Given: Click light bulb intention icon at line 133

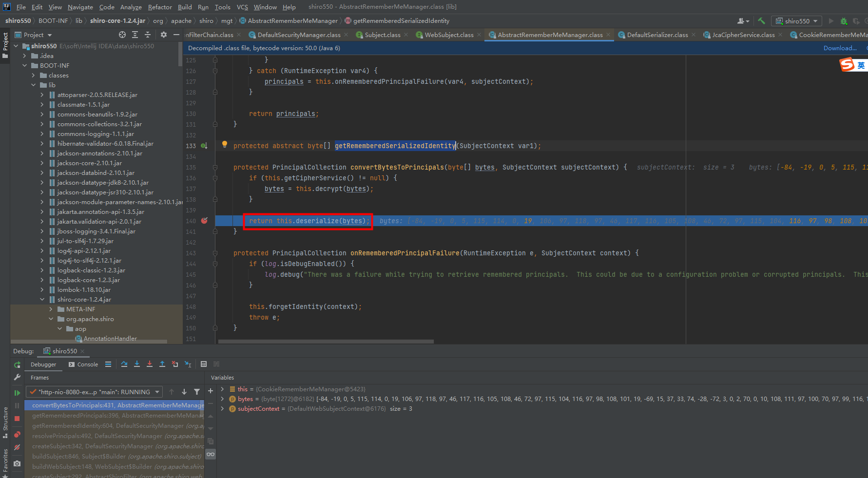Looking at the screenshot, I should click(x=225, y=144).
